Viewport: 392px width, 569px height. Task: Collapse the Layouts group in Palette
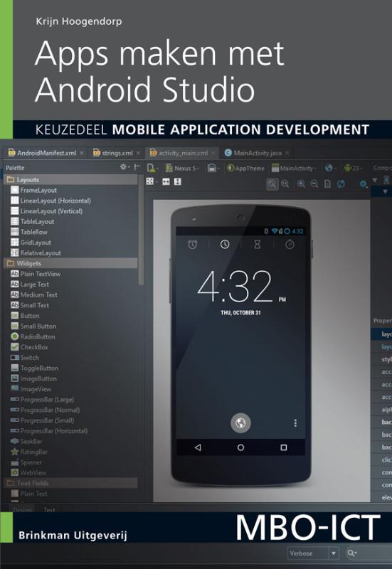pos(70,180)
